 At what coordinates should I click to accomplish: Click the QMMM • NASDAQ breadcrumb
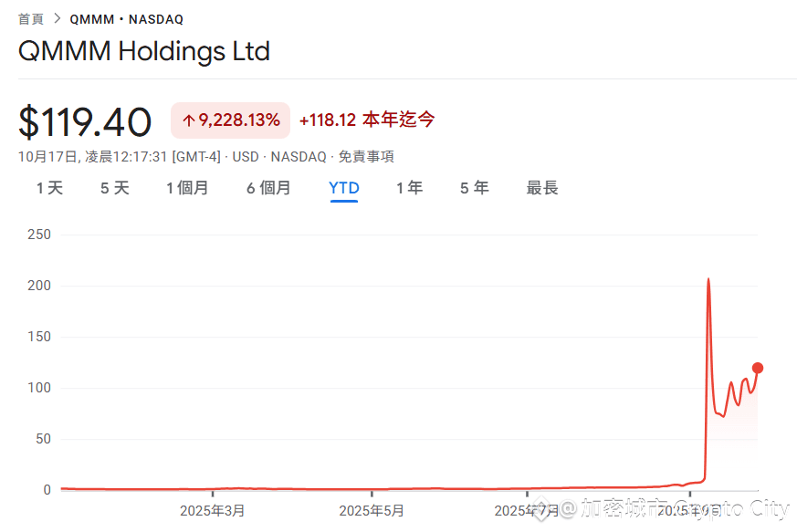pos(126,19)
